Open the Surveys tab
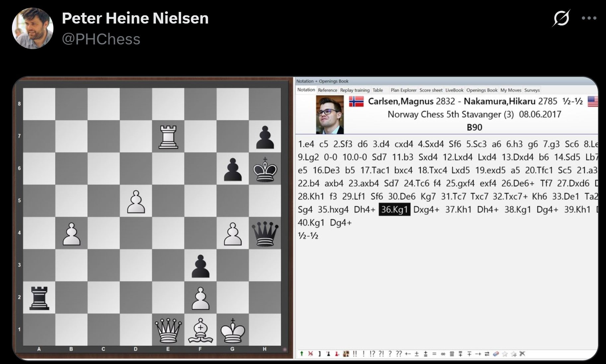This screenshot has width=606, height=364. point(532,90)
